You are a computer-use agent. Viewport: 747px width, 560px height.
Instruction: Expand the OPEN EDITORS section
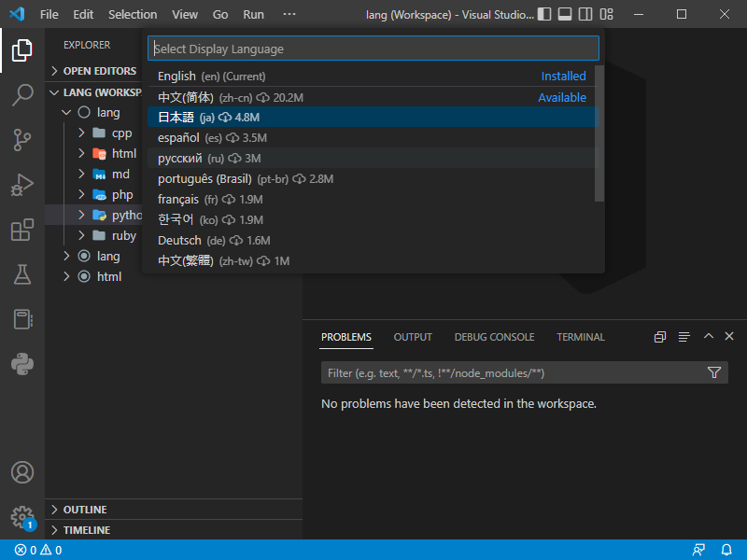(x=94, y=71)
